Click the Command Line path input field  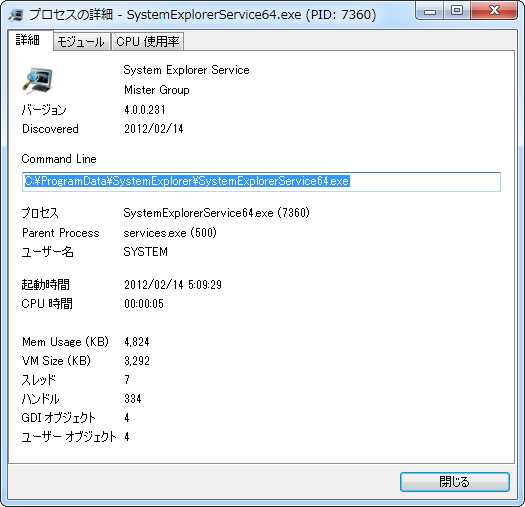(x=261, y=182)
